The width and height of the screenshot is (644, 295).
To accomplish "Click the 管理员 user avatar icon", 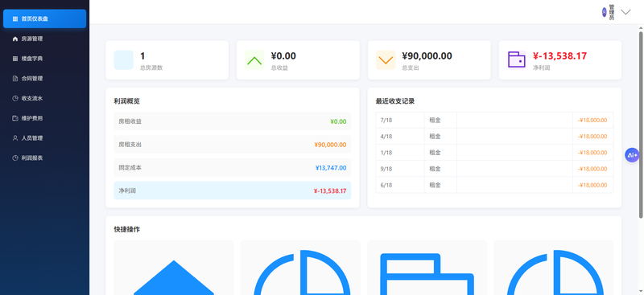I will click(605, 12).
